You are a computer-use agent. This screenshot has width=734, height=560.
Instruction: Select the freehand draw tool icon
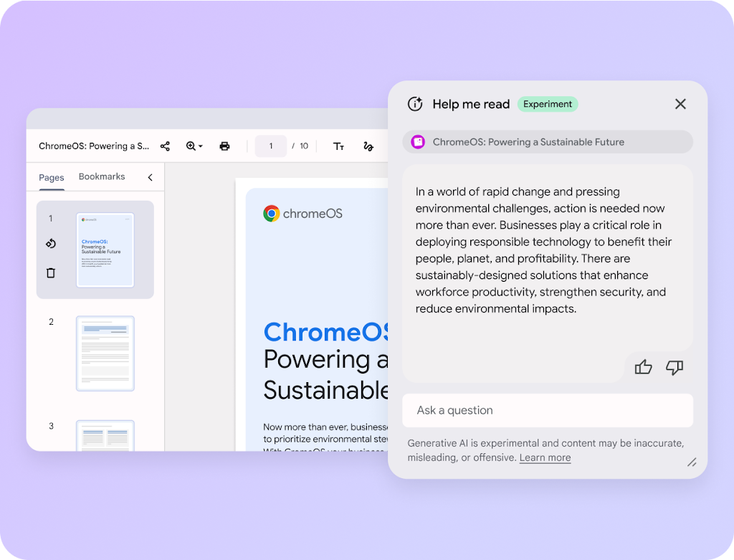[x=368, y=146]
